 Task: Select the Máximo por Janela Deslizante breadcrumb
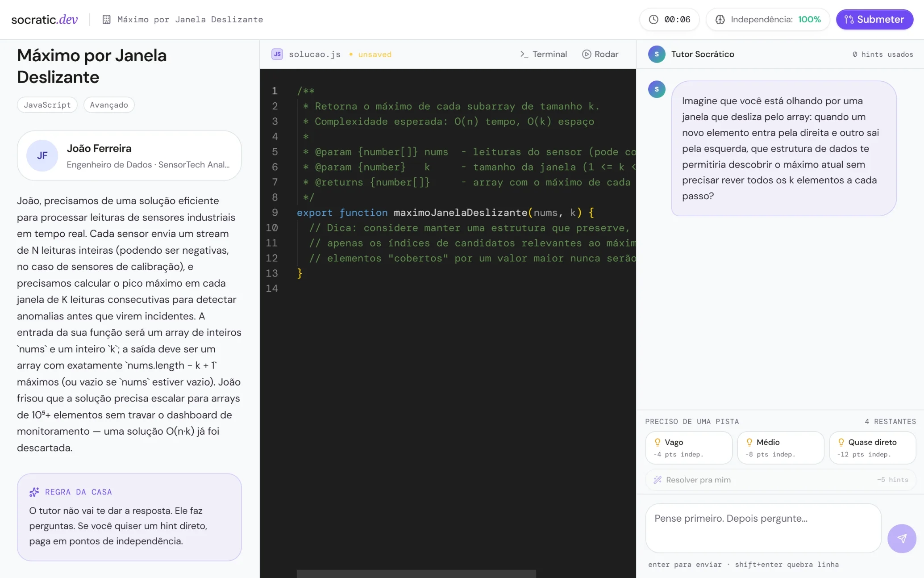point(190,19)
